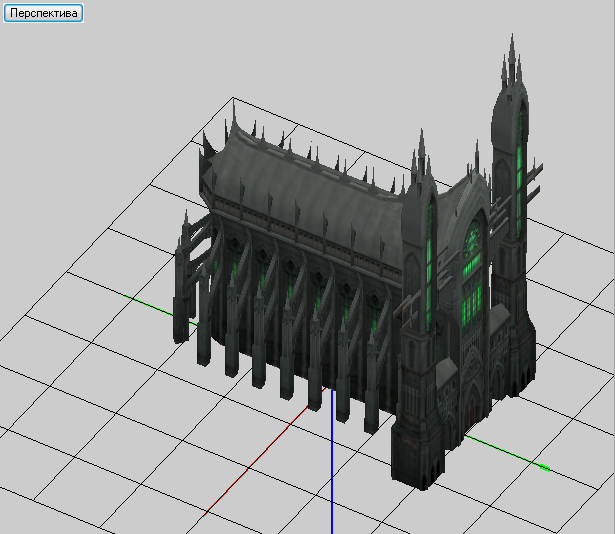
Task: Click the blue vertical Z axis line
Action: [332, 470]
